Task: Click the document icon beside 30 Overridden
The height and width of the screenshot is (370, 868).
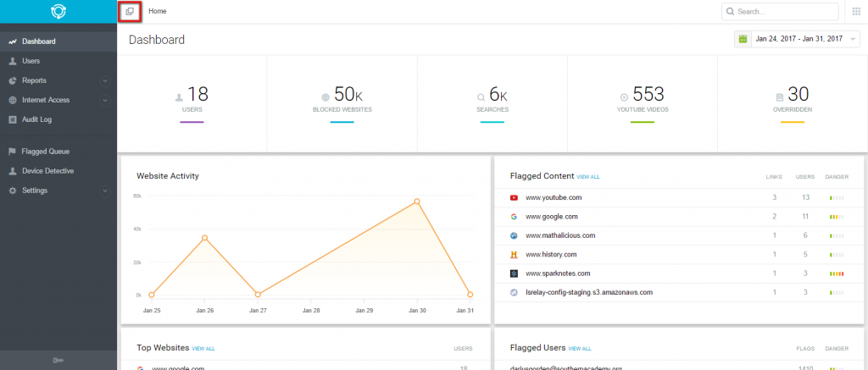Action: point(780,98)
